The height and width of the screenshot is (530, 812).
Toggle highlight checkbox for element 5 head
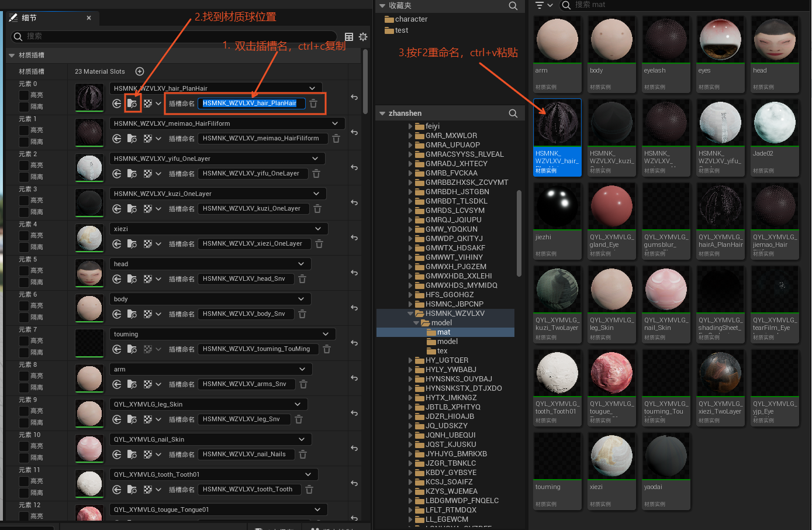[x=24, y=271]
